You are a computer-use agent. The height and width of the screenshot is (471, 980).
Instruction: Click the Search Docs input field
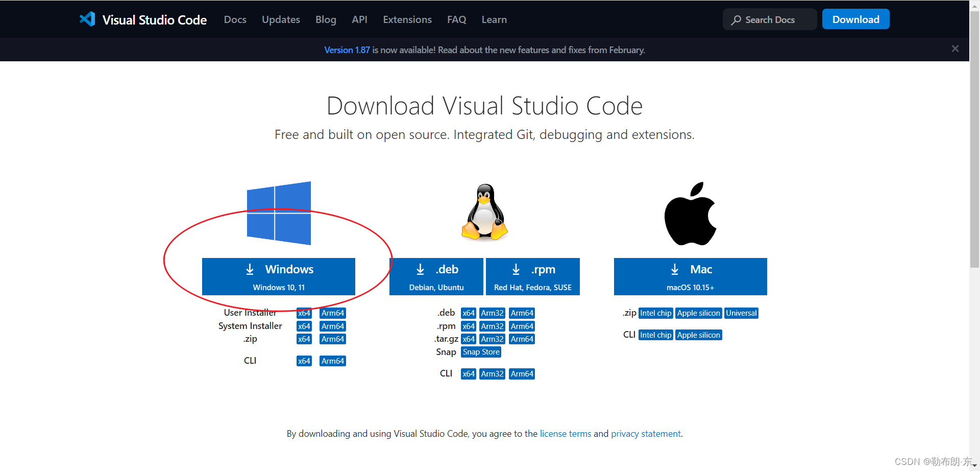770,19
